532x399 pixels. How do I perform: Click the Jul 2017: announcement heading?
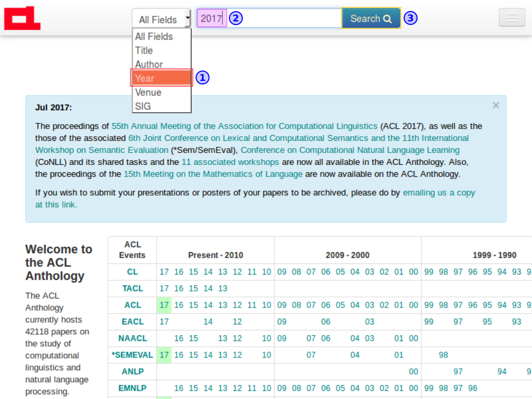[54, 107]
